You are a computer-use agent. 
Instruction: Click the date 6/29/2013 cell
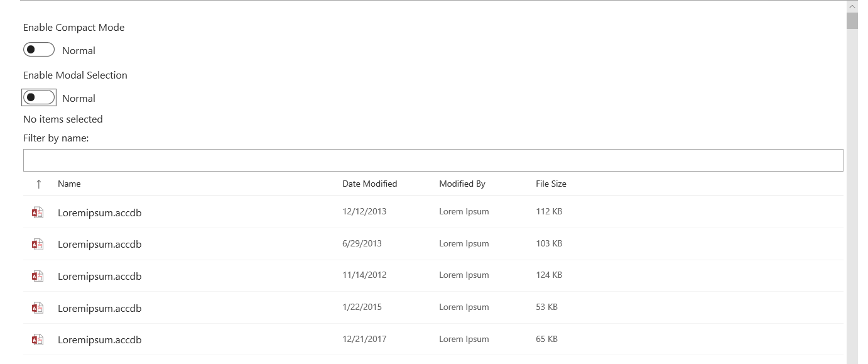tap(362, 243)
